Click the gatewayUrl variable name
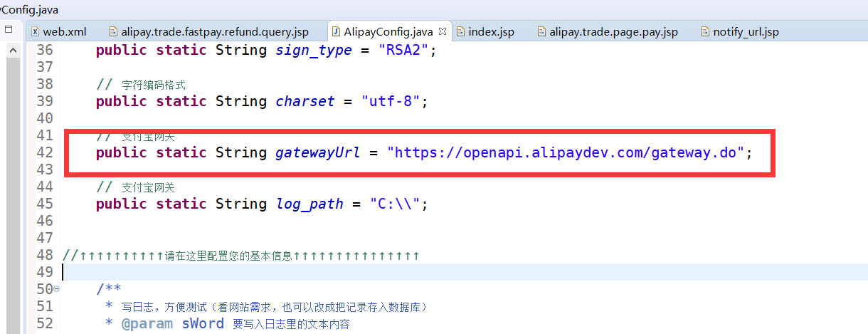The image size is (868, 334). tap(317, 152)
